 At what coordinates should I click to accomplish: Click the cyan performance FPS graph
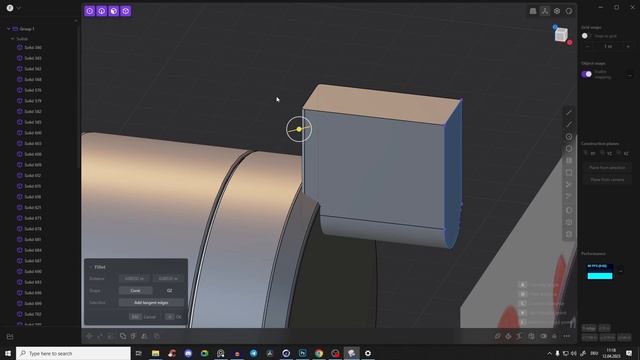click(600, 271)
